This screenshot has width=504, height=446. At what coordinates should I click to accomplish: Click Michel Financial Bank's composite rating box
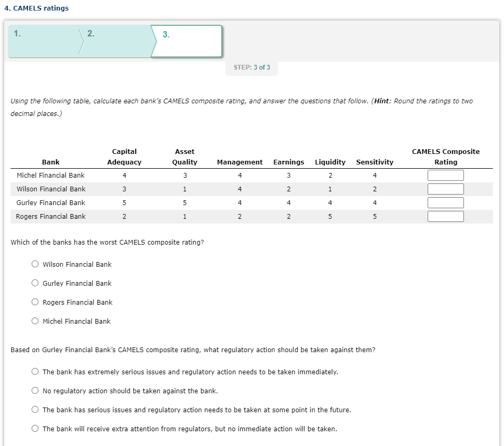tap(446, 175)
